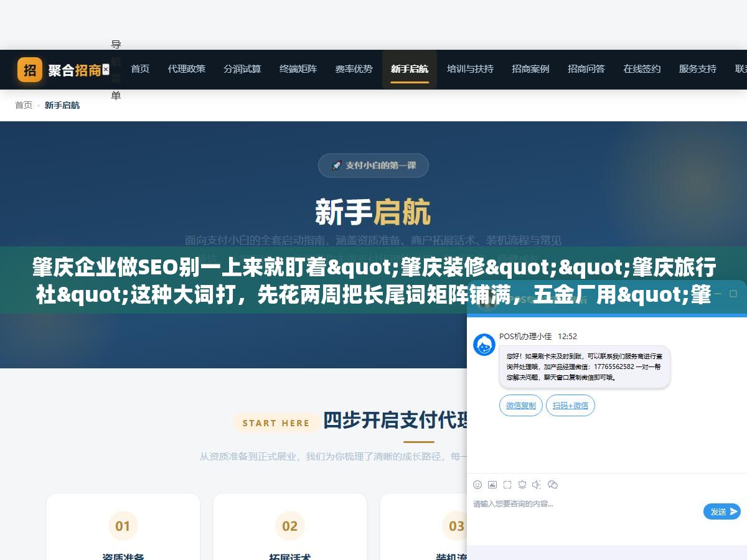The width and height of the screenshot is (747, 560).
Task: Click the send image icon in chat
Action: pos(492,485)
